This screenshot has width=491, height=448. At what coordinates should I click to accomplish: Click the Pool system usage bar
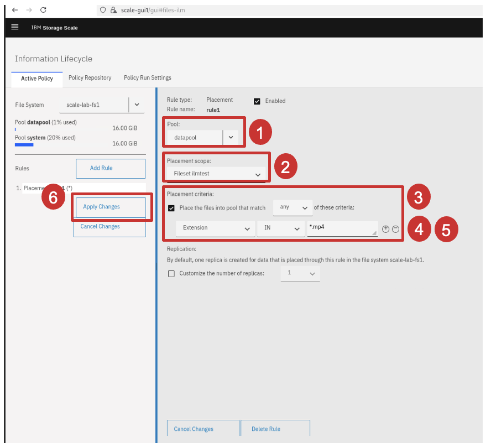pos(24,145)
